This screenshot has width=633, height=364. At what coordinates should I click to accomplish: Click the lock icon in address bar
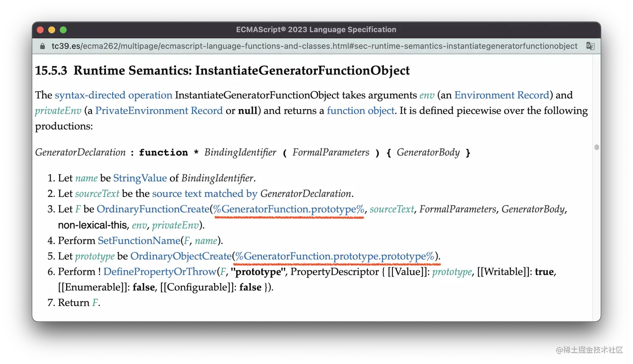coord(42,46)
